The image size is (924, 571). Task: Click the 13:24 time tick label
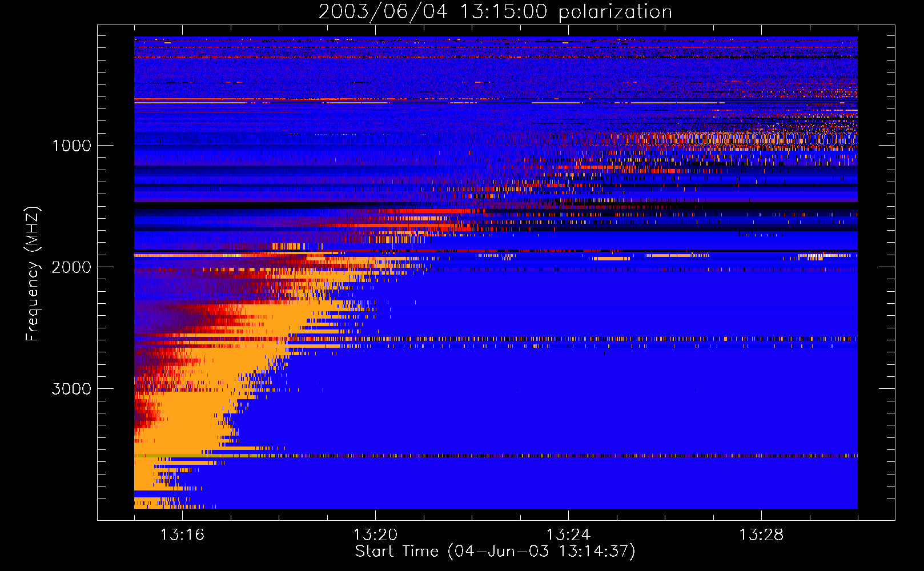point(568,535)
